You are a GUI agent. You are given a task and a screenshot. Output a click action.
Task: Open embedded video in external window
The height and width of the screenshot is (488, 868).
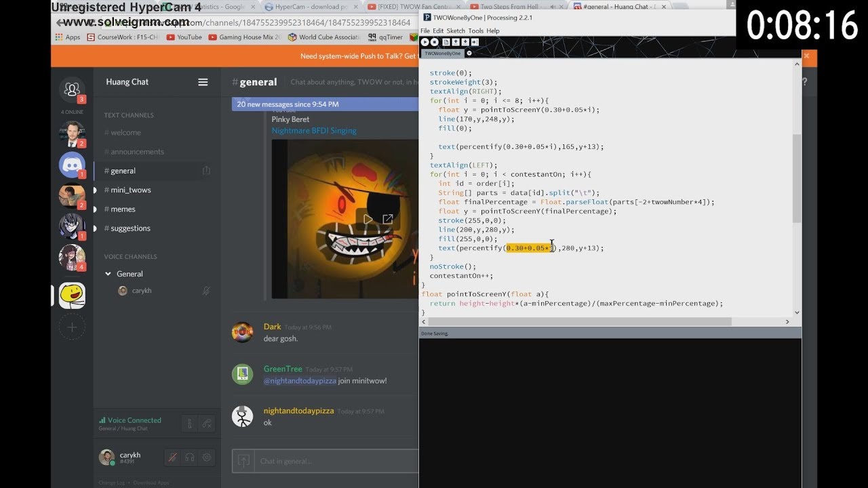click(x=388, y=219)
